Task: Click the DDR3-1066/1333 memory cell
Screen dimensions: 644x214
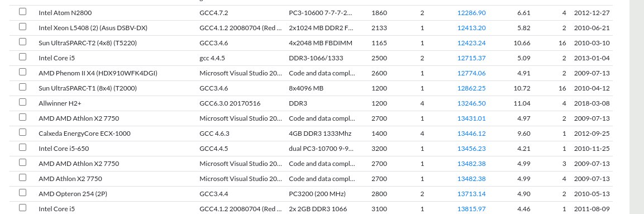Action: 316,58
